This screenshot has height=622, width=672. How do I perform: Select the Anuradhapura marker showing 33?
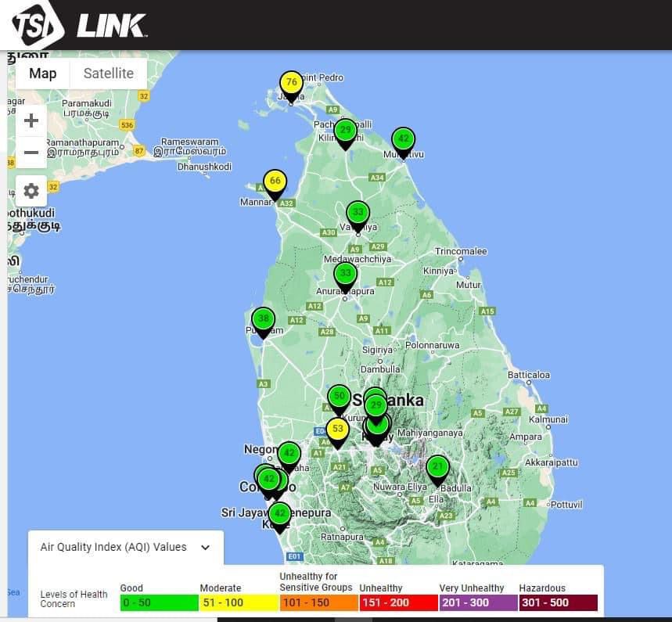(x=346, y=273)
